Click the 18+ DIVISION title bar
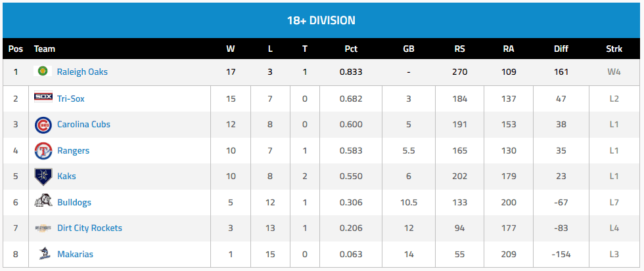This screenshot has height=271, width=644. [x=321, y=20]
